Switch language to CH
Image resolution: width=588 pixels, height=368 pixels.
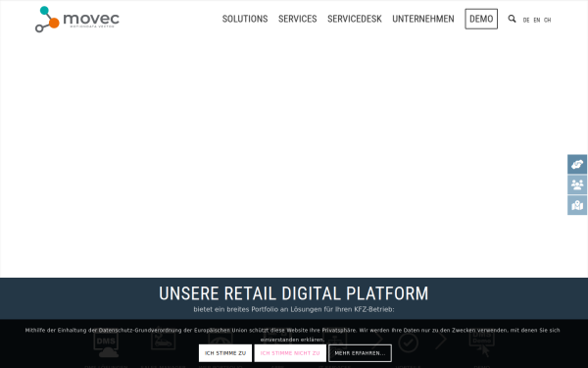[547, 20]
